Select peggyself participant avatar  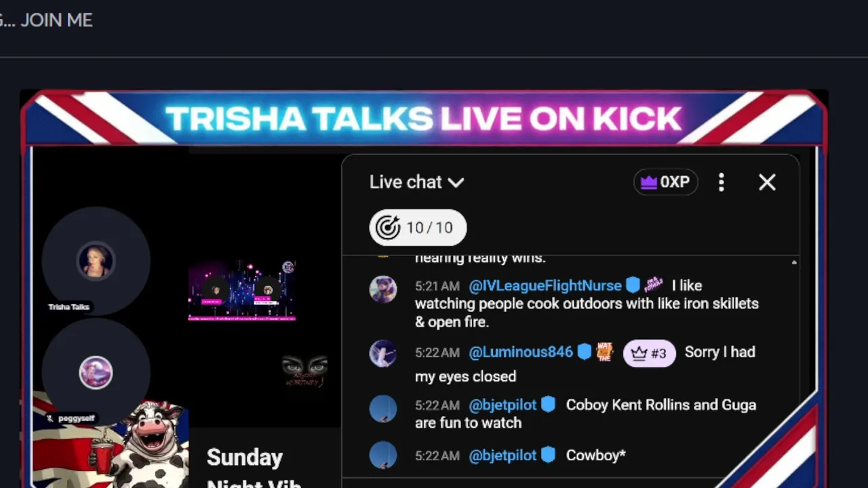click(x=96, y=373)
